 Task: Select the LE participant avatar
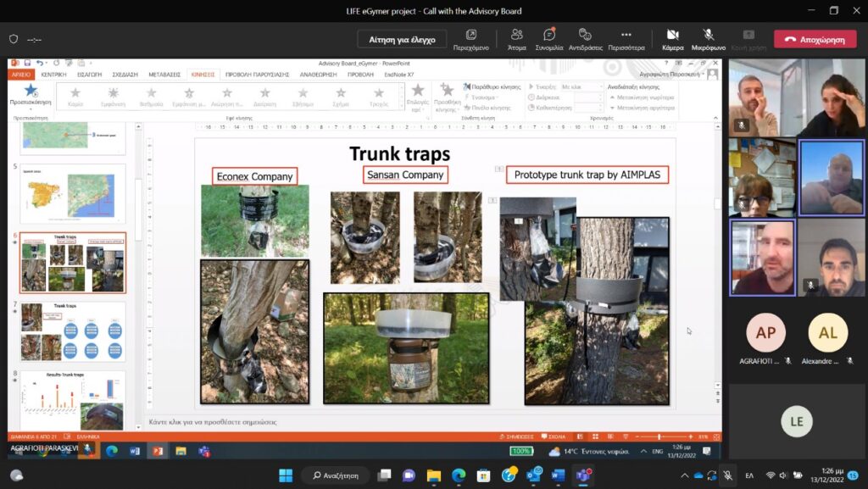click(x=797, y=421)
